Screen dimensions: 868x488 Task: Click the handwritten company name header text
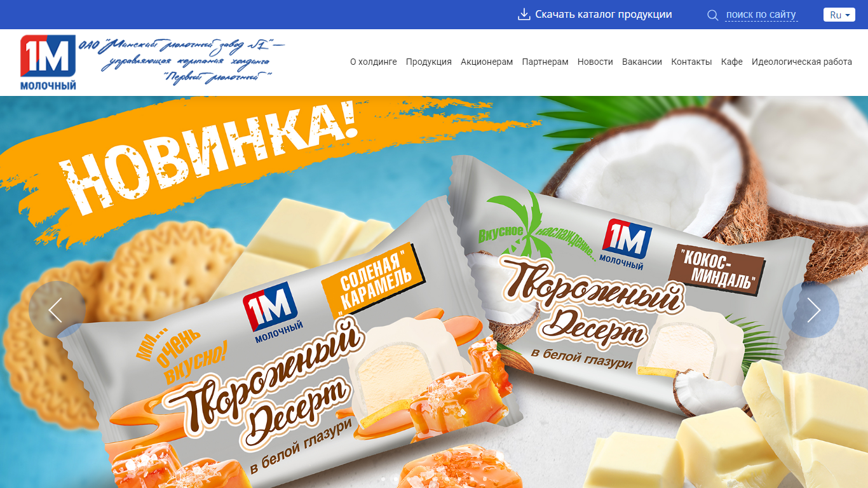pos(182,61)
